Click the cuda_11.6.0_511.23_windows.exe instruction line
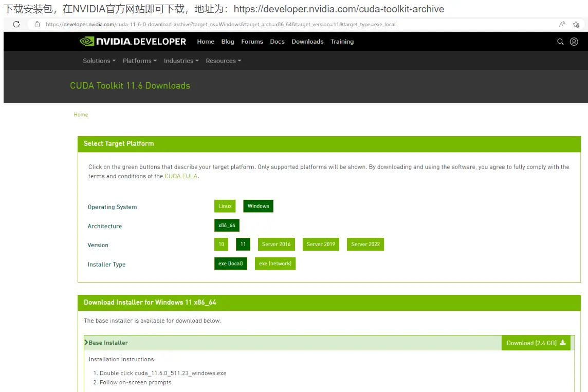Viewport: 588px width, 392px height. click(x=163, y=374)
